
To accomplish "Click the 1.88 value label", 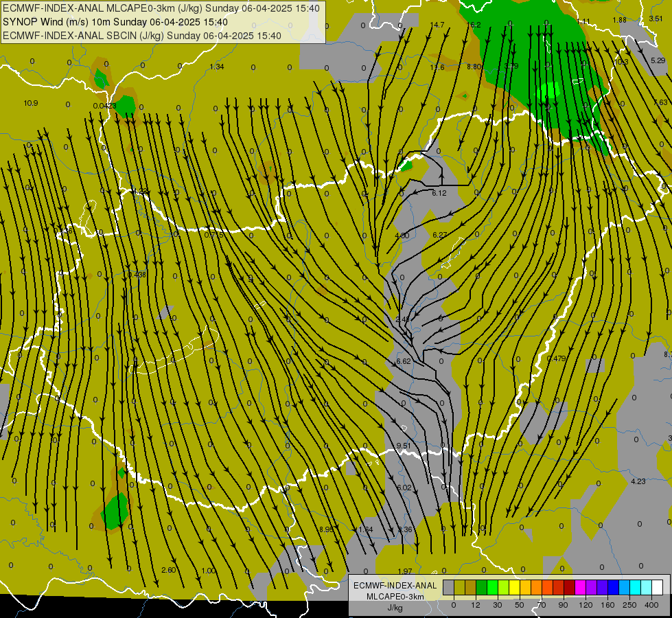I will 619,20.
